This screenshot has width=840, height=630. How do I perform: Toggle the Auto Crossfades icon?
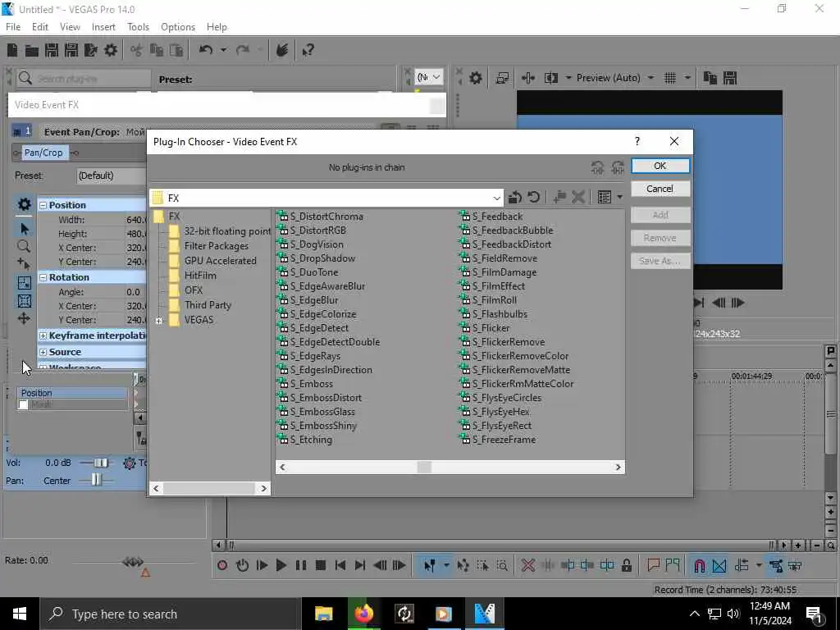pyautogui.click(x=719, y=566)
